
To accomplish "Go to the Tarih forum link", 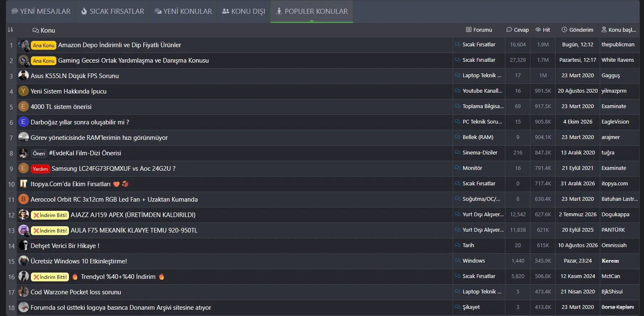I will pyautogui.click(x=468, y=245).
